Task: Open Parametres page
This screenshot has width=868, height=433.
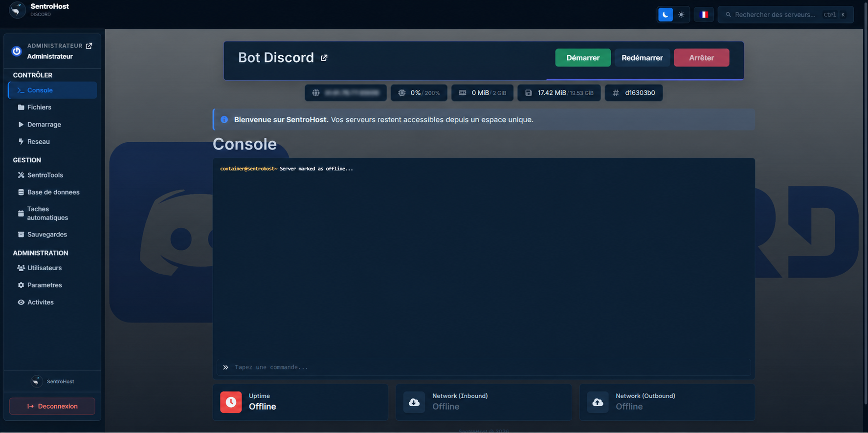Action: point(52,285)
